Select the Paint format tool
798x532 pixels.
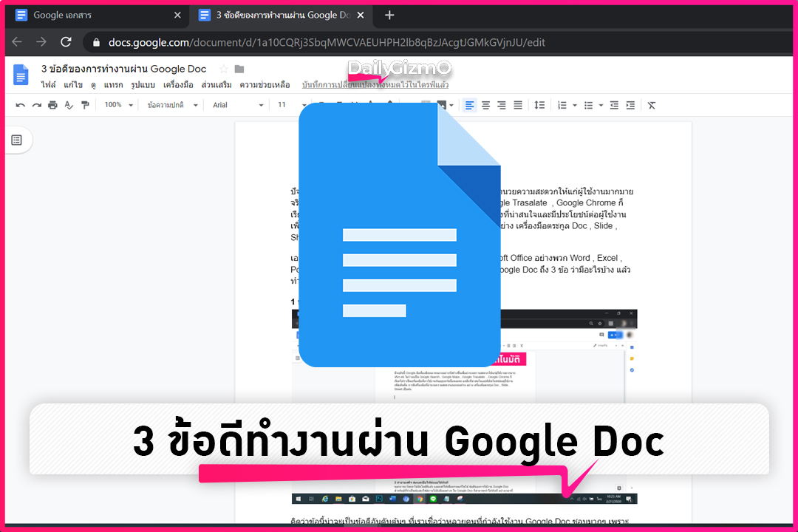click(x=85, y=105)
